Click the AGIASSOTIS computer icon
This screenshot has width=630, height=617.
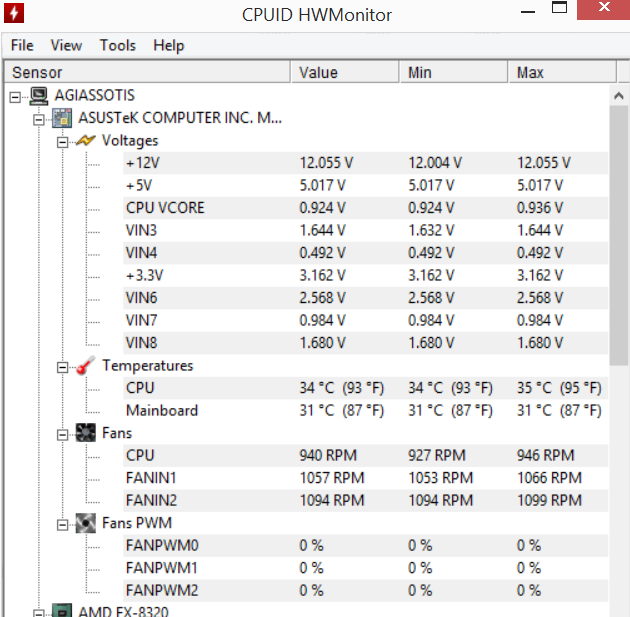39,96
